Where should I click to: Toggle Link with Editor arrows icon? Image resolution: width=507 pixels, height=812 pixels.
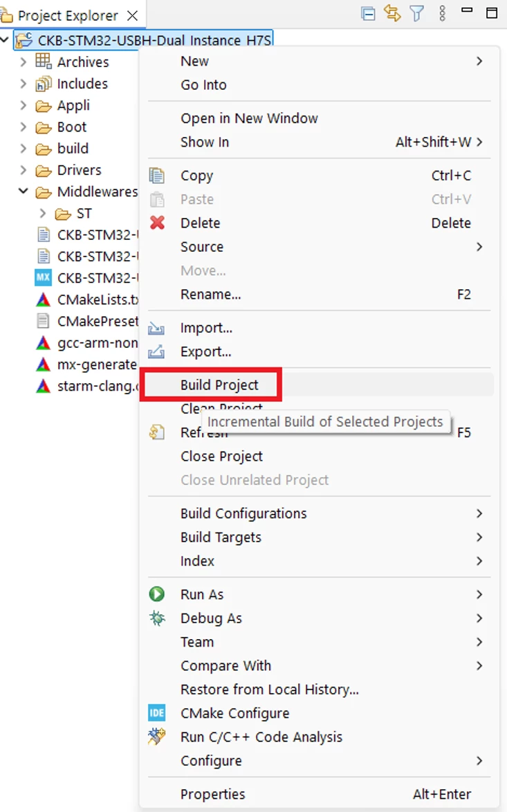click(x=392, y=13)
